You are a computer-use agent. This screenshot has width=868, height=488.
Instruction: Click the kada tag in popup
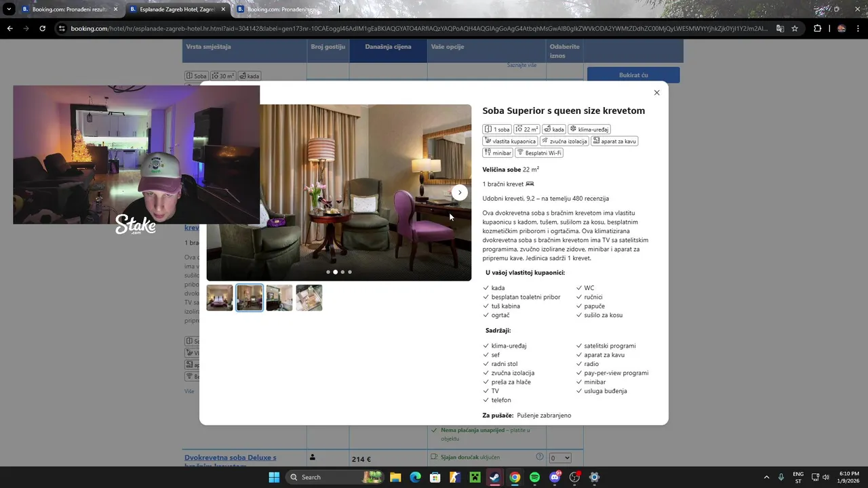[554, 129]
